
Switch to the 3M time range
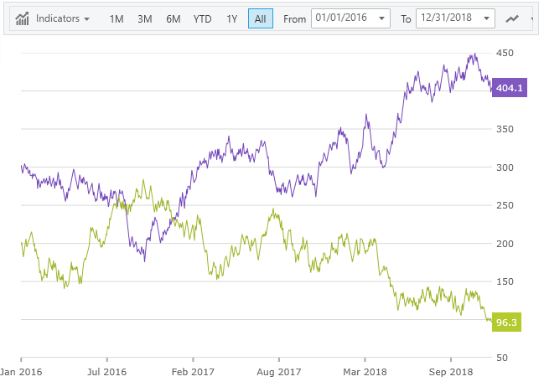(x=144, y=18)
